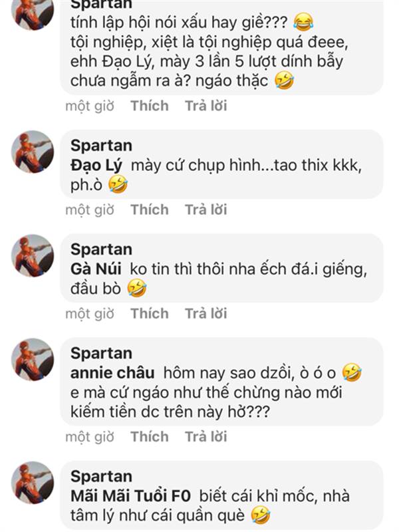Reply to the 'ếch đá.i giếng' comment
Viewport: 399px width, 532px height.
[205, 313]
